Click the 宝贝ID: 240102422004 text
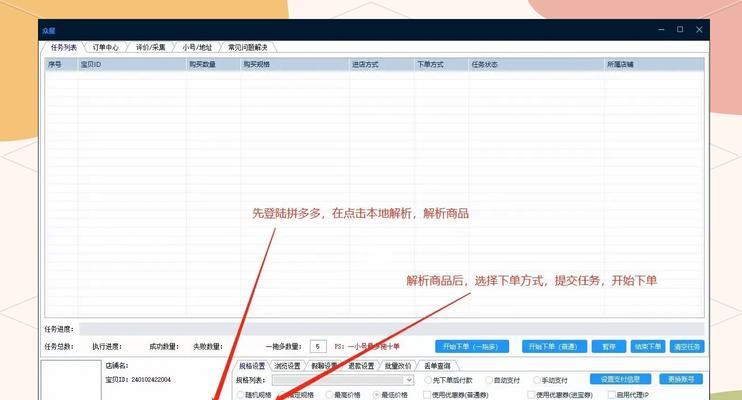The width and height of the screenshot is (742, 400). click(x=138, y=380)
